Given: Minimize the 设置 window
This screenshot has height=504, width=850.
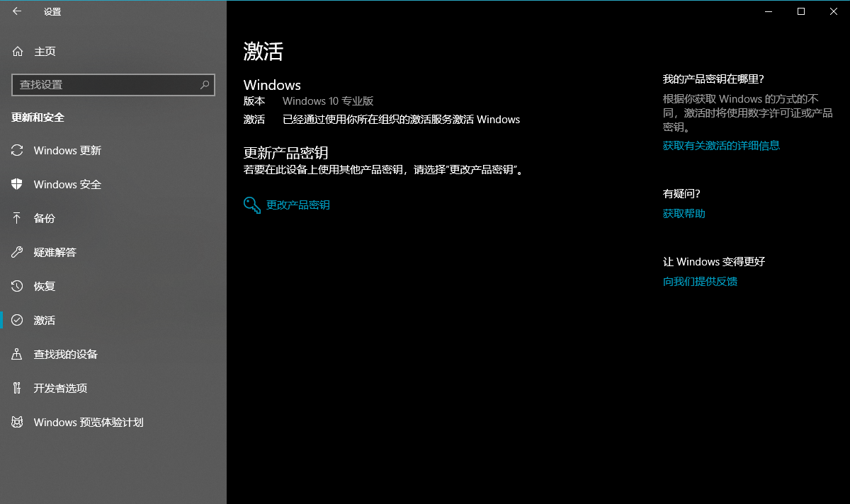Looking at the screenshot, I should 769,11.
